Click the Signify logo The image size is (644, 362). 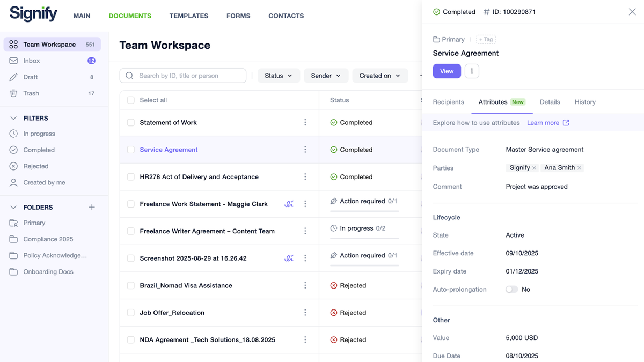32,14
